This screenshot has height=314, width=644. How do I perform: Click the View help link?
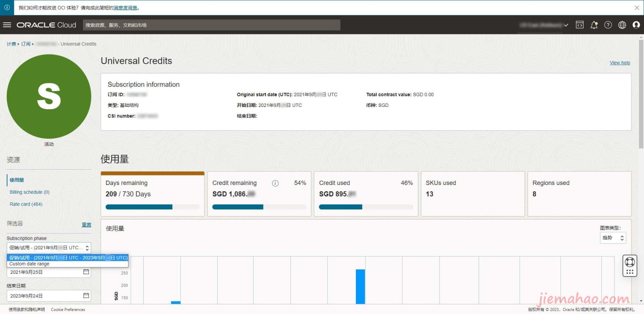click(620, 63)
